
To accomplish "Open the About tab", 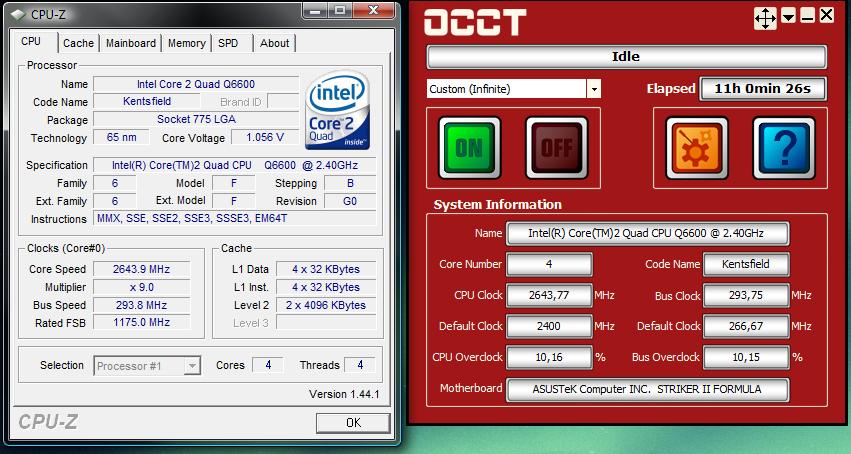I will point(274,43).
